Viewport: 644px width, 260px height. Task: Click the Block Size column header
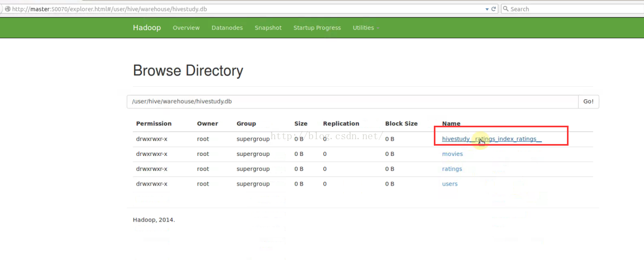[x=401, y=124]
